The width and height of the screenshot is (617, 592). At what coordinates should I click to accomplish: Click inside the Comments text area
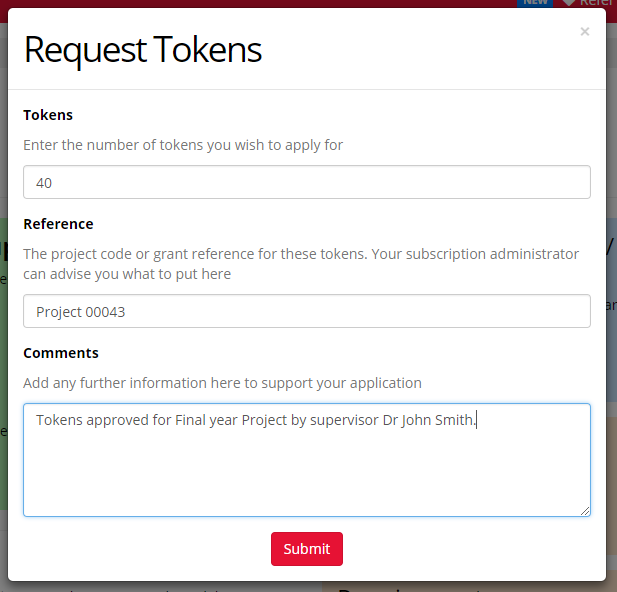pos(306,460)
